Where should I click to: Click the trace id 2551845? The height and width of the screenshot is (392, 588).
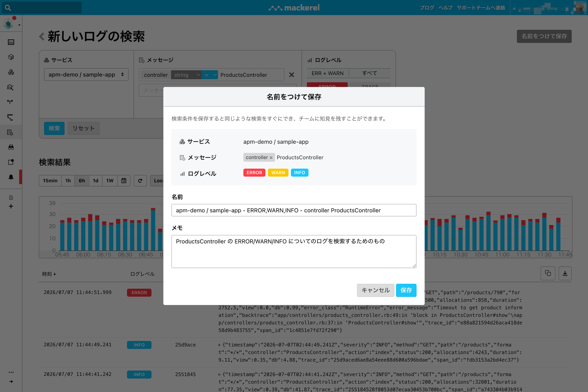coord(185,374)
